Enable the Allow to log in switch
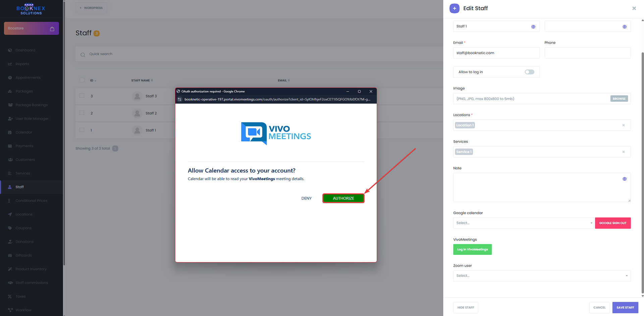This screenshot has width=644, height=316. click(x=529, y=72)
